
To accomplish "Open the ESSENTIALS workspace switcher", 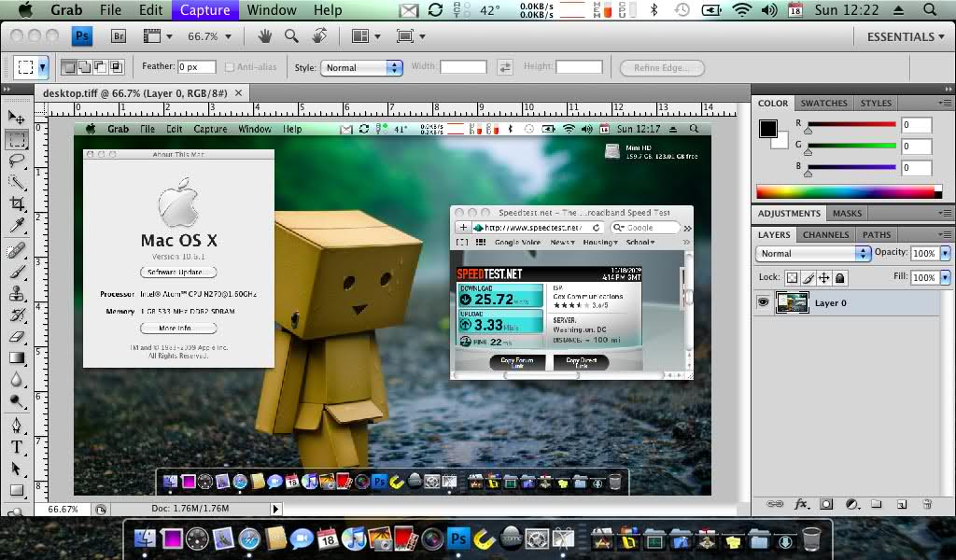I will coord(906,36).
